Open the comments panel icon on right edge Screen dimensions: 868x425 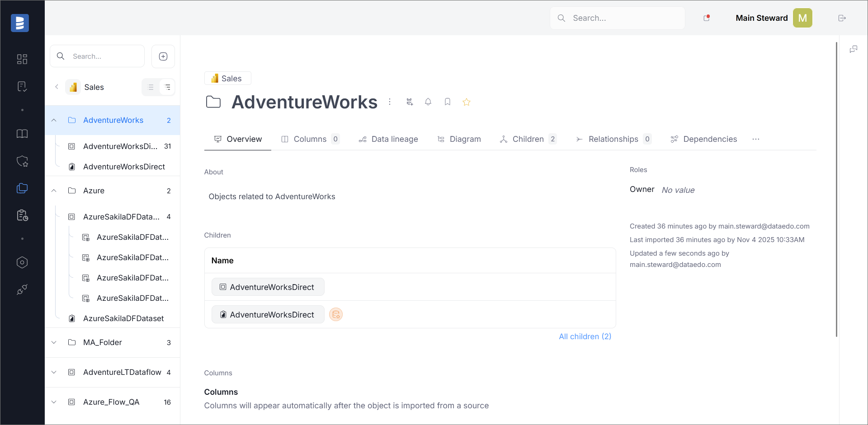[x=854, y=49]
